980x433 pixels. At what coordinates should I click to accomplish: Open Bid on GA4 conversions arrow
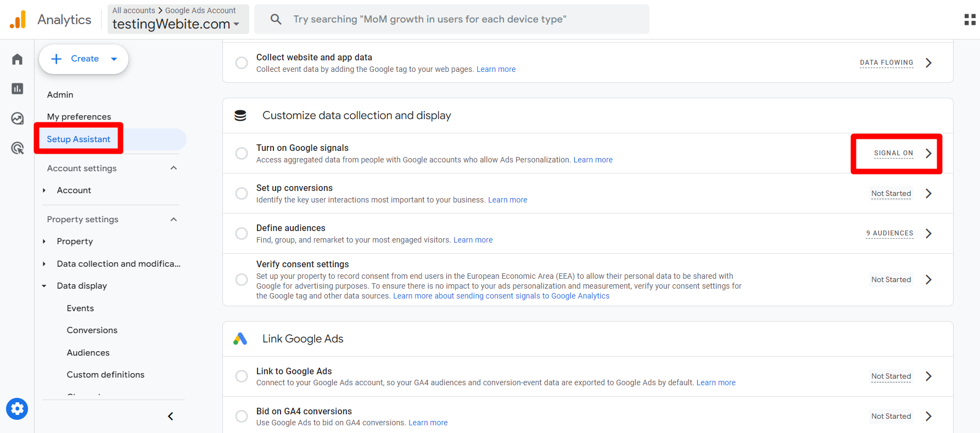coord(928,416)
